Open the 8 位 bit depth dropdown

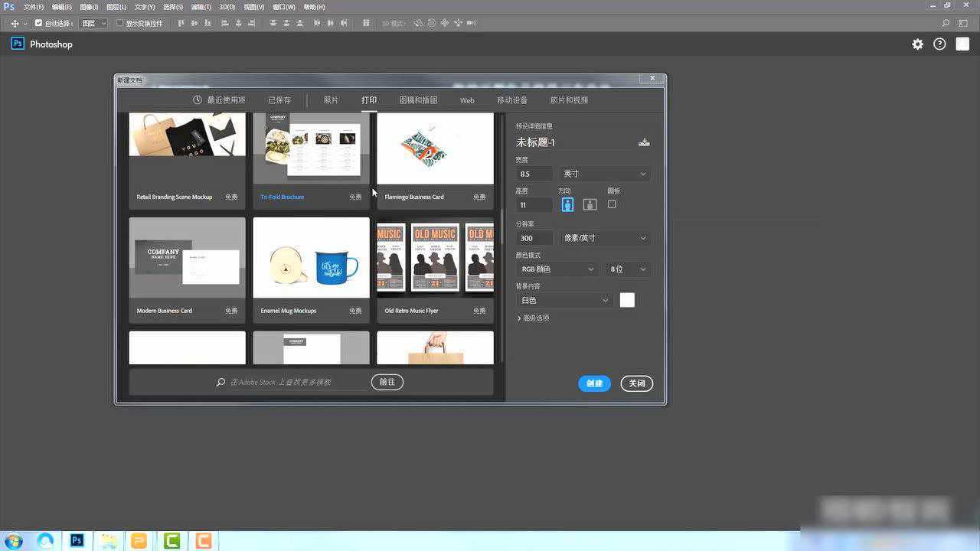(628, 269)
